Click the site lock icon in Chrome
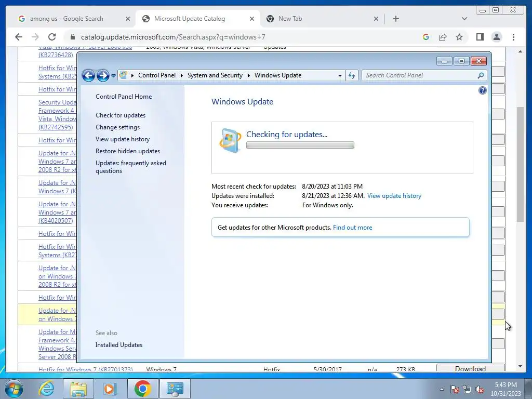This screenshot has height=399, width=532. (x=72, y=37)
